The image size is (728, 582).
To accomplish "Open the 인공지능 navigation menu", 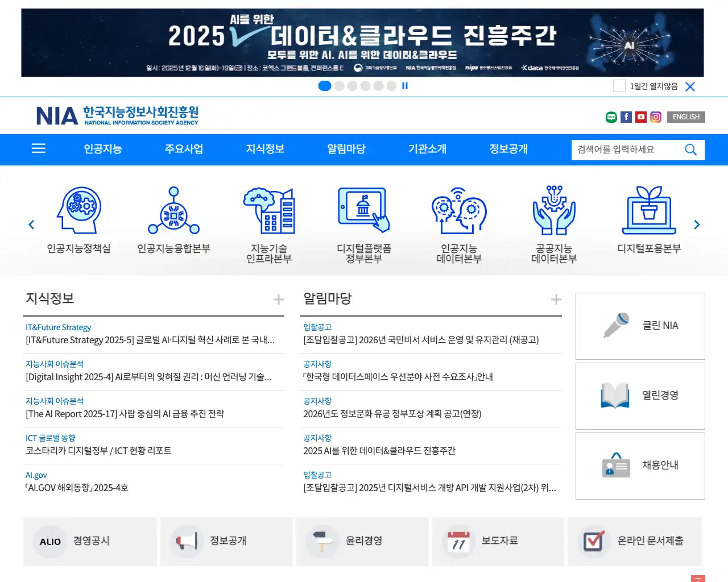I will tap(102, 149).
